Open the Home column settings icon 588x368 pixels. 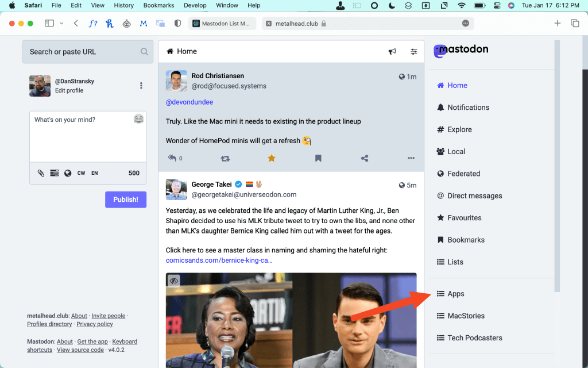pos(414,51)
